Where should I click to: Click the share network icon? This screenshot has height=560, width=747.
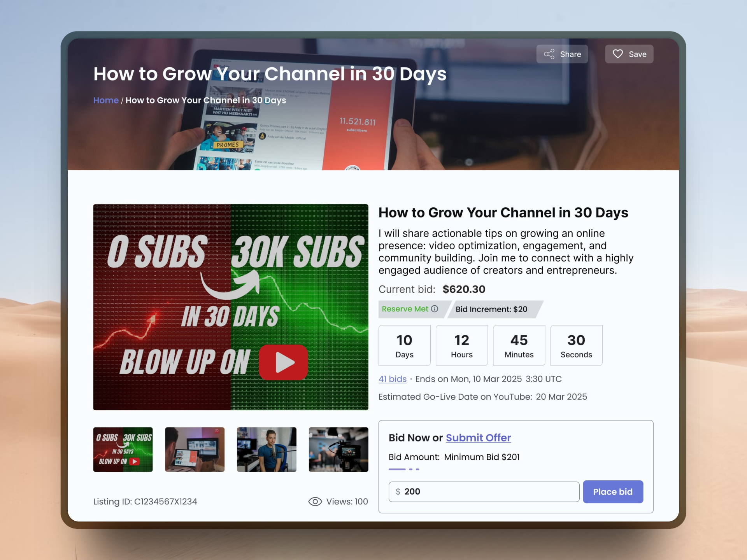[x=549, y=54]
